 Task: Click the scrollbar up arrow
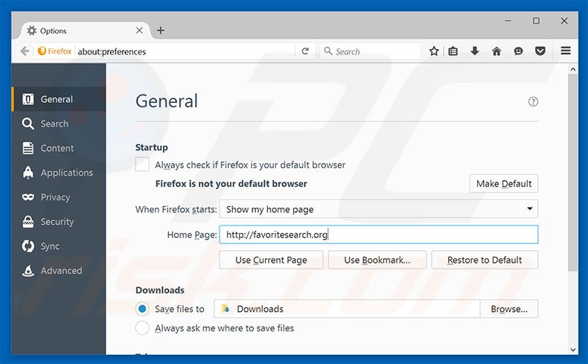tap(572, 69)
